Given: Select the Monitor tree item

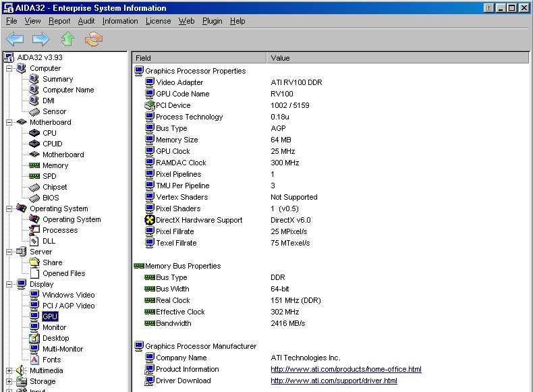Looking at the screenshot, I should tap(54, 327).
